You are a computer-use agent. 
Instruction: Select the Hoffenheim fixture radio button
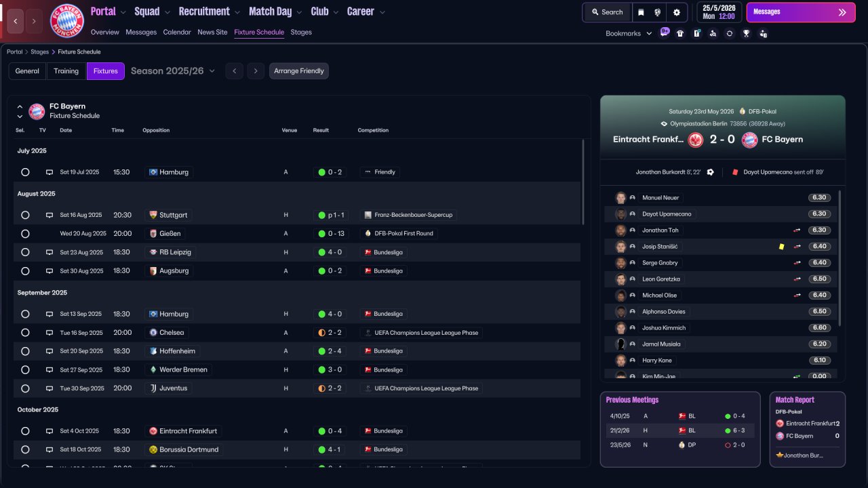[25, 351]
